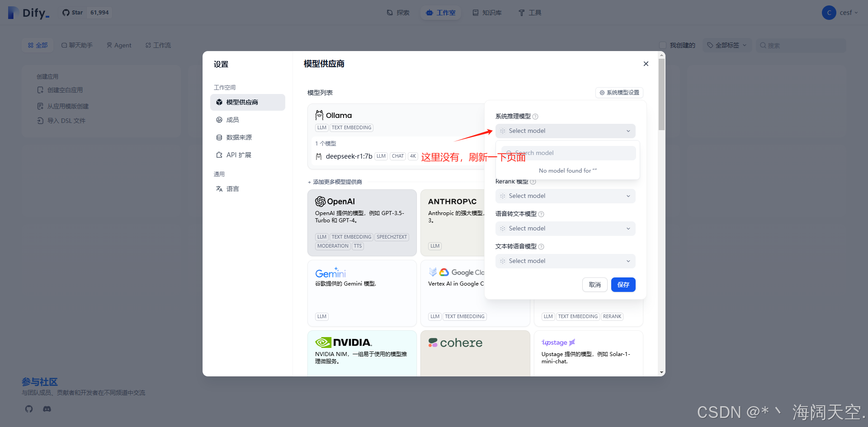Click the 文本转语音模型 help icon
The image size is (868, 427).
tap(541, 247)
